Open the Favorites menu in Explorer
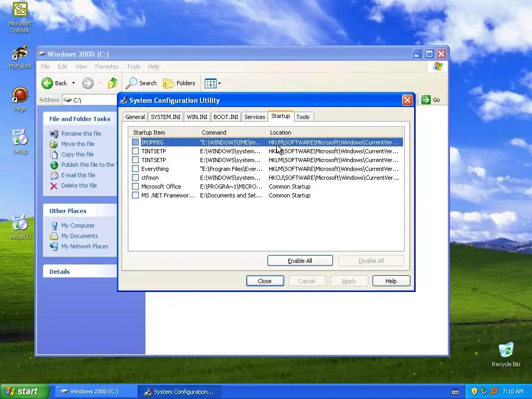The image size is (532, 399). pos(107,66)
